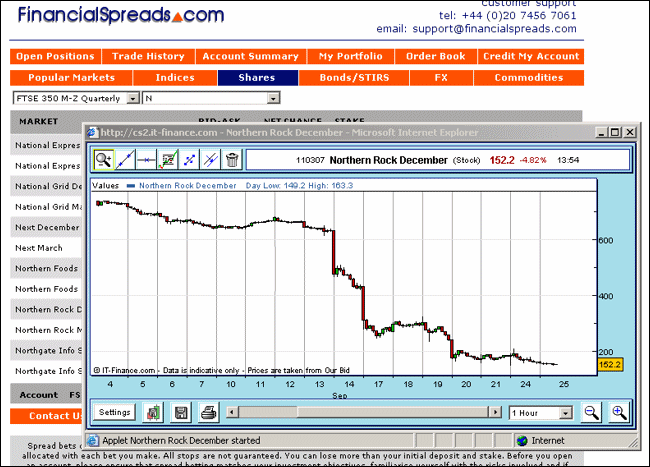Viewport: 650px width, 467px height.
Task: Switch to the FX category
Action: click(x=441, y=78)
